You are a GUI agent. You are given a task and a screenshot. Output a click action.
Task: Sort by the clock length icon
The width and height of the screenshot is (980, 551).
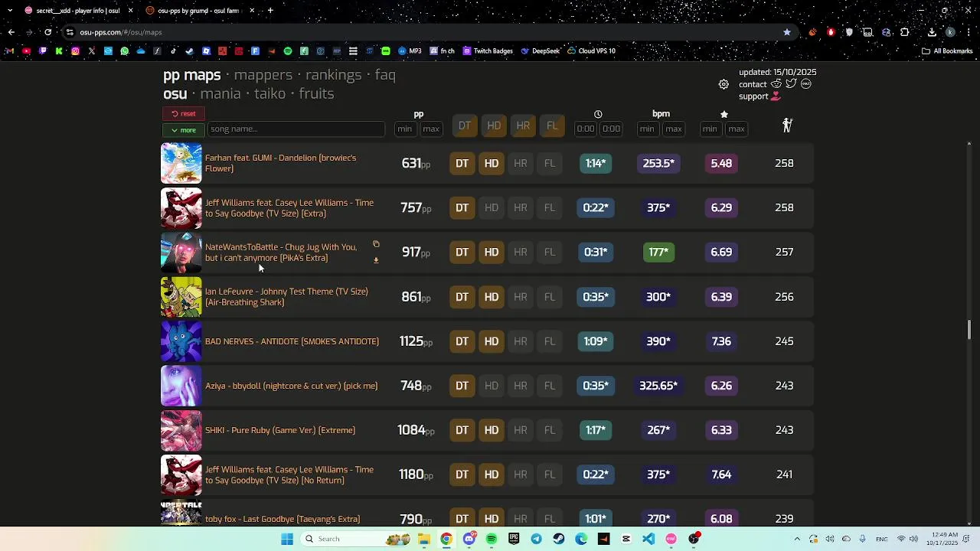pyautogui.click(x=598, y=114)
